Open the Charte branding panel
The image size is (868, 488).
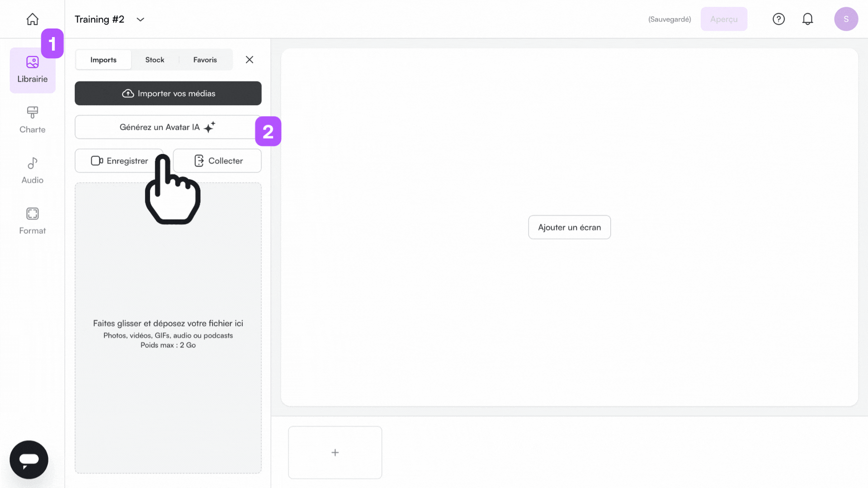point(33,120)
